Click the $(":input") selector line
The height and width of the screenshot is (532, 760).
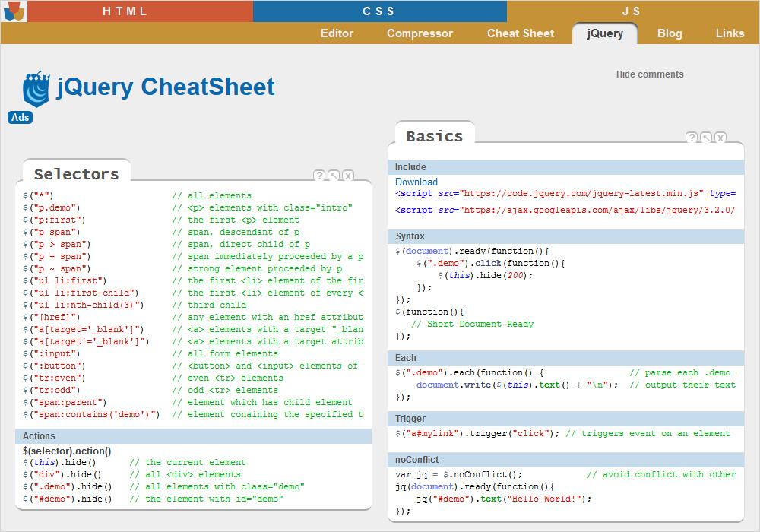pyautogui.click(x=150, y=353)
